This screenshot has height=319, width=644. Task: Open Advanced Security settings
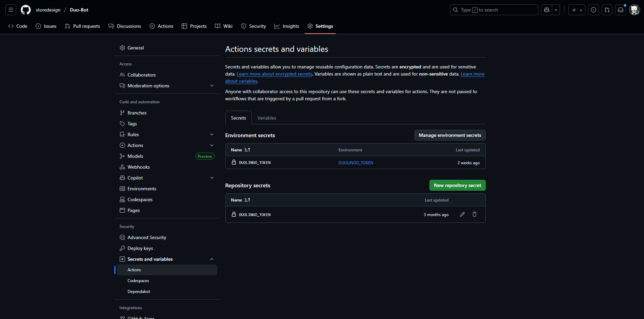(167, 237)
